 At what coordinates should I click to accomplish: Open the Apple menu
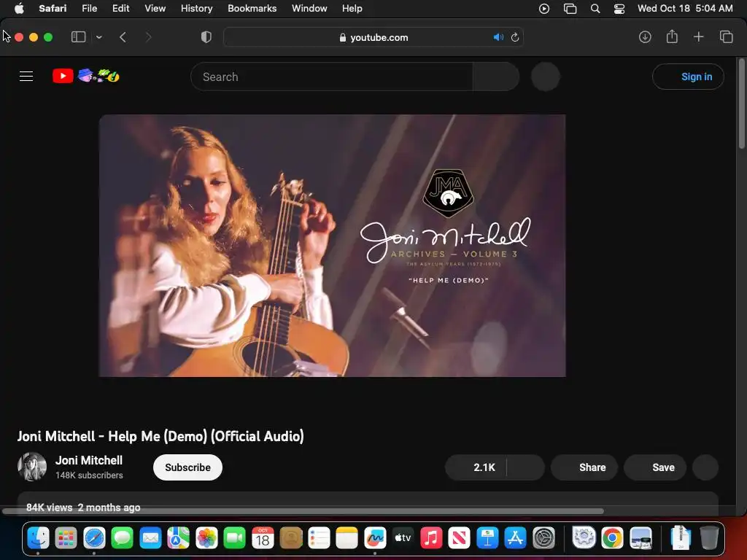19,9
